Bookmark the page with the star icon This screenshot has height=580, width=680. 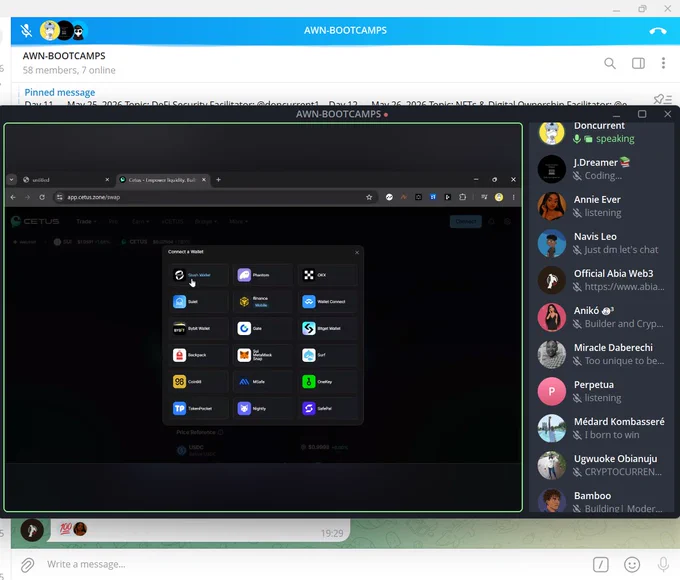pyautogui.click(x=369, y=197)
